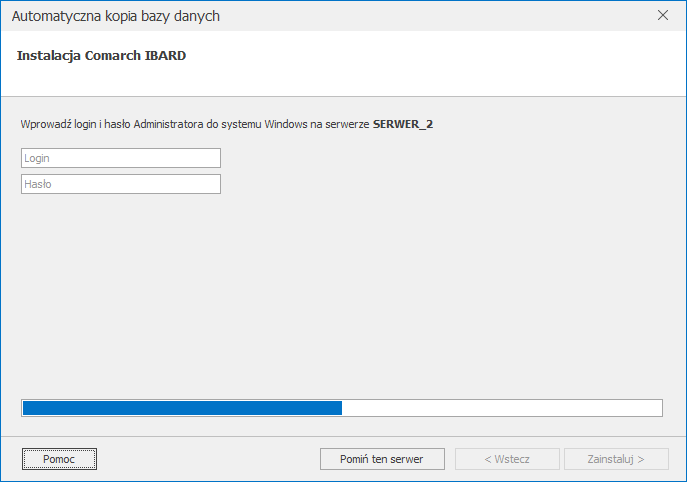This screenshot has width=687, height=482.
Task: Click the blue installation progress bar
Action: 342,408
